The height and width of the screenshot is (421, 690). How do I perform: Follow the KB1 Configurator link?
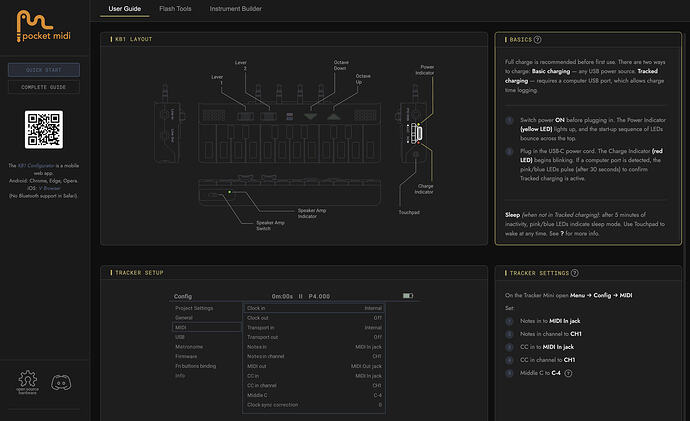tap(36, 166)
